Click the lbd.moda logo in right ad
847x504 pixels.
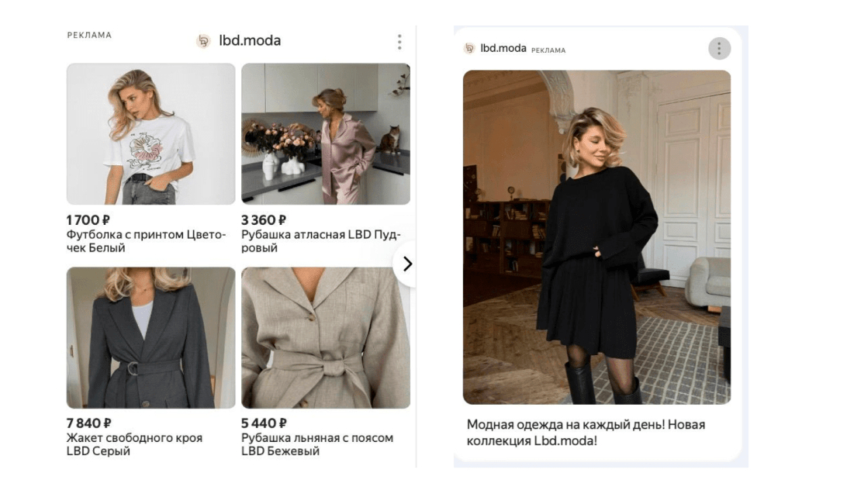coord(469,49)
